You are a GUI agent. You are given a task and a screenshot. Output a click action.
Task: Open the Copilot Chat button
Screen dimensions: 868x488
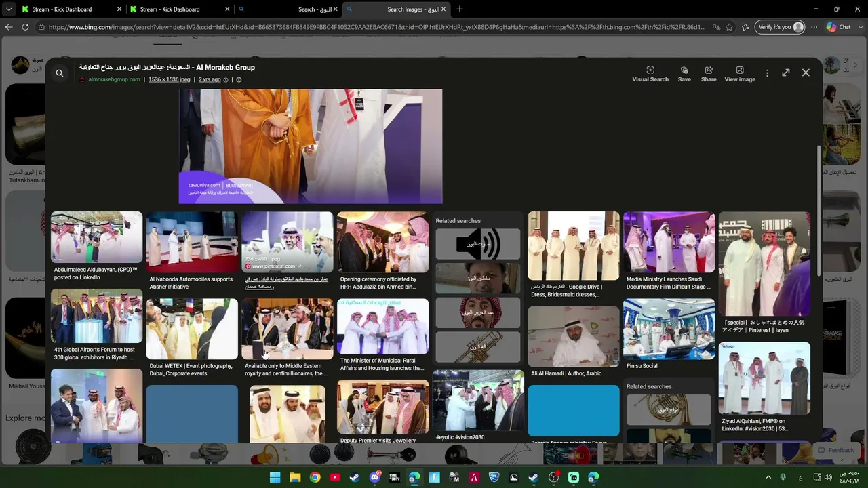click(839, 27)
